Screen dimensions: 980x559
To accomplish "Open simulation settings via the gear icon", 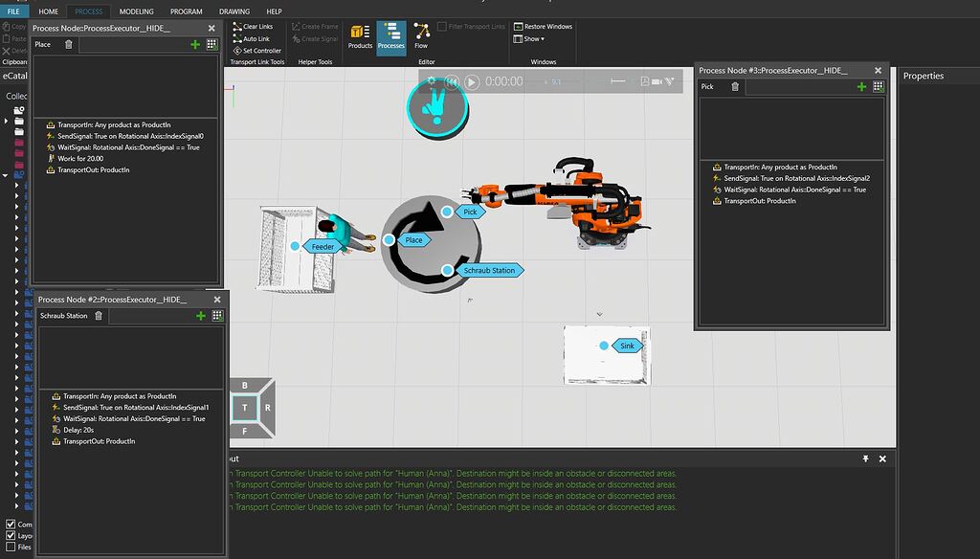I will [430, 82].
